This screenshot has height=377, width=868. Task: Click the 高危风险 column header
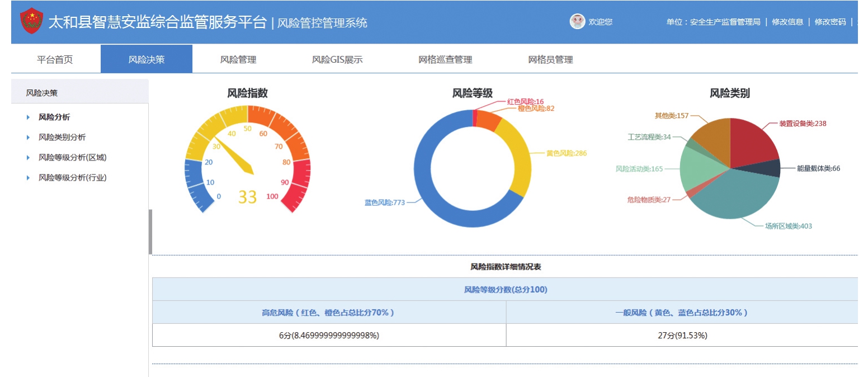[329, 313]
